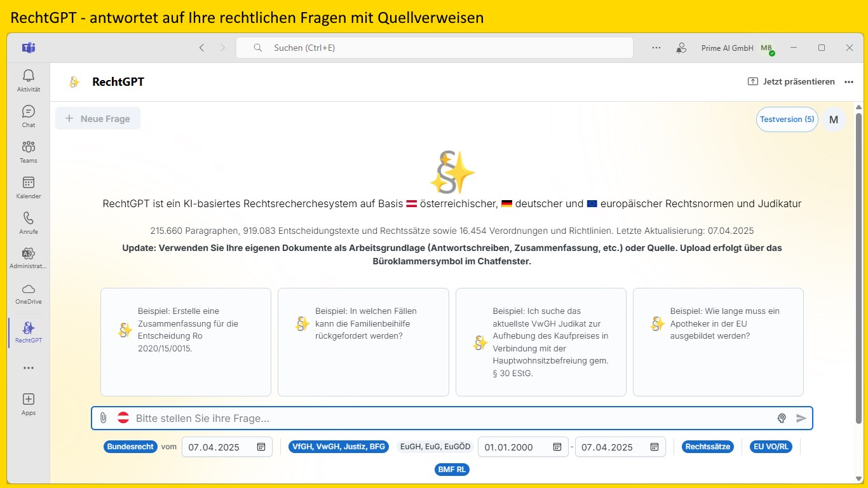The width and height of the screenshot is (868, 488).
Task: Open the calendar for the decision range end date
Action: click(x=654, y=447)
